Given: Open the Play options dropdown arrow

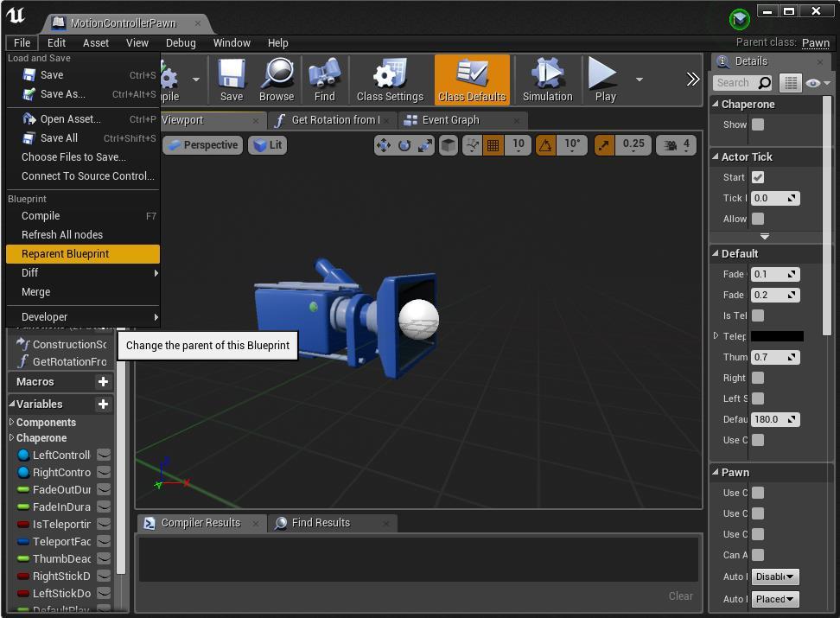Looking at the screenshot, I should click(640, 80).
